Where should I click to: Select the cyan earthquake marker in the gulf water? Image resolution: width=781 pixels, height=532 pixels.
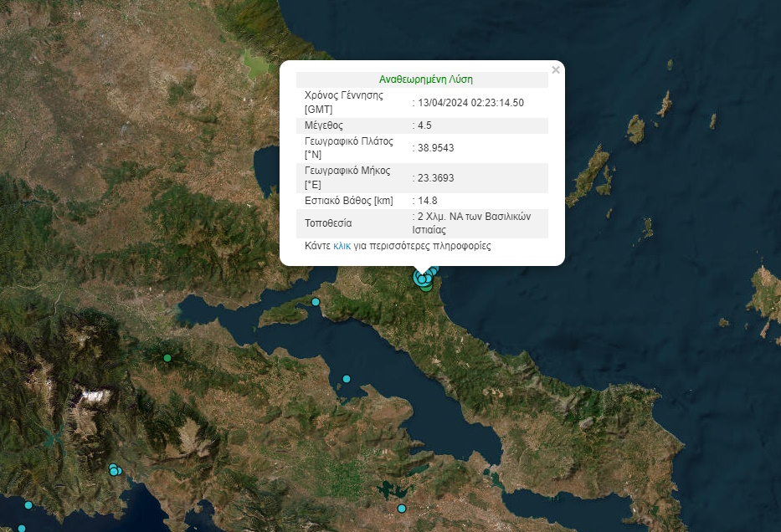347,379
